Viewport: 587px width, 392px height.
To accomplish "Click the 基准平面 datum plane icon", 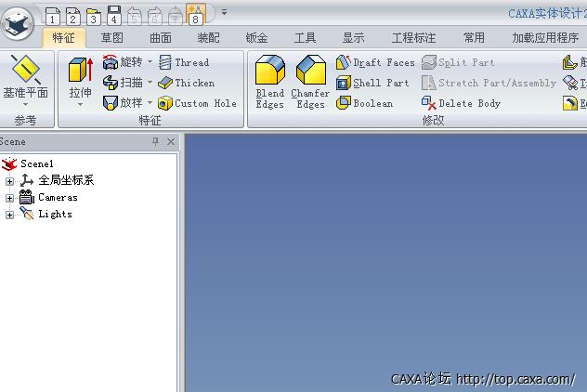I will [x=25, y=70].
